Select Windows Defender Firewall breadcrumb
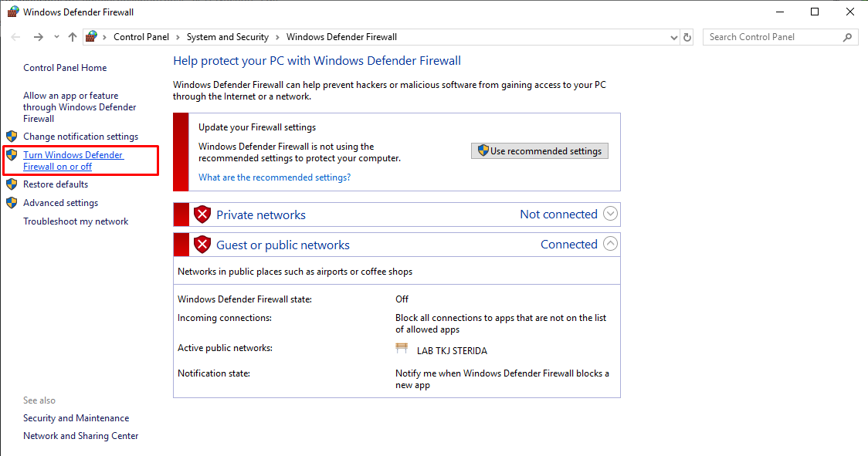Screen dimensions: 868x456 click(x=341, y=37)
